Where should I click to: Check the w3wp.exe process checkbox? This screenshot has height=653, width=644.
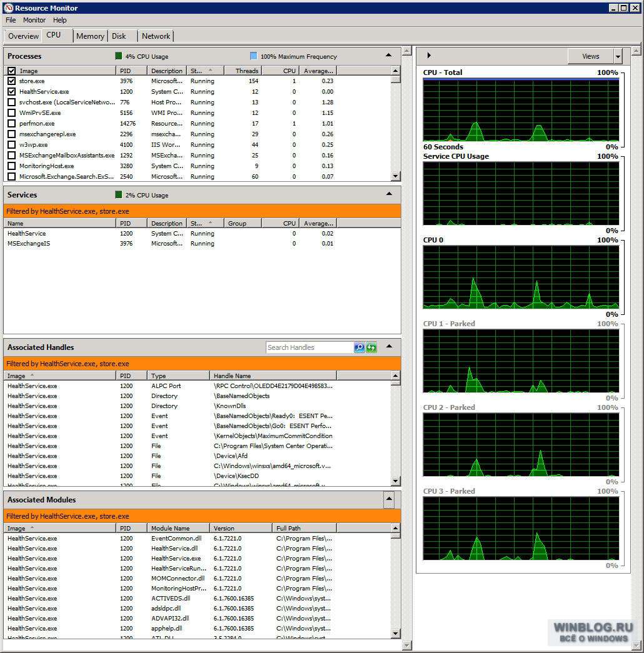point(12,144)
